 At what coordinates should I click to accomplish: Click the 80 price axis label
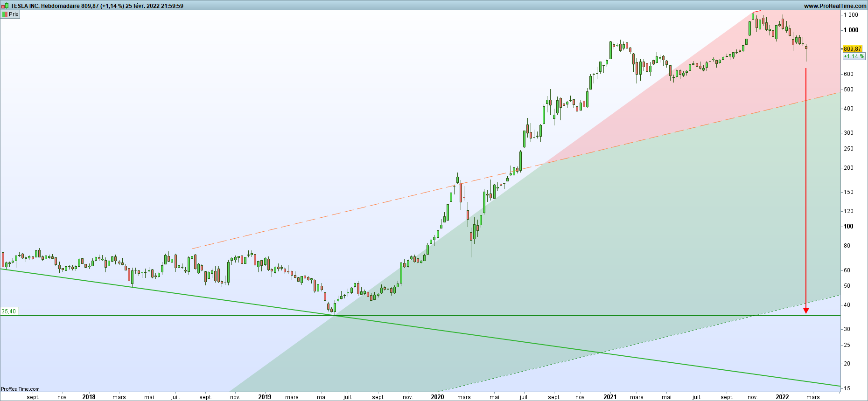pos(847,246)
